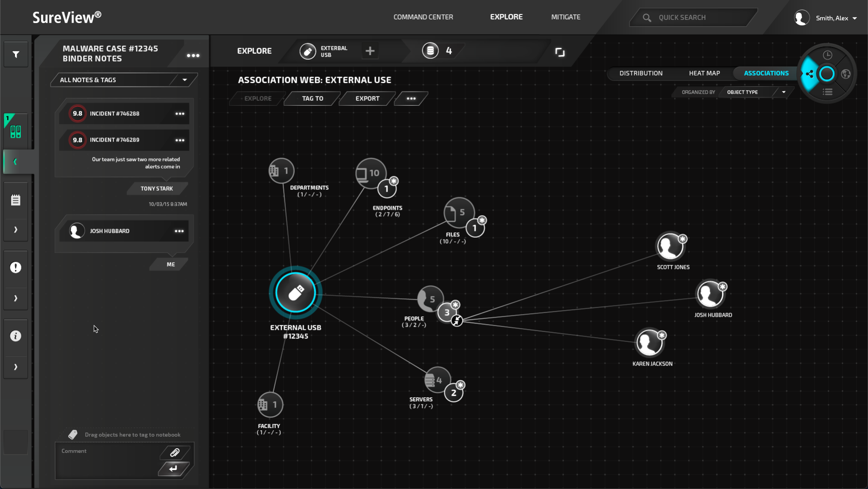Click the filter funnel icon in sidebar
Image resolution: width=868 pixels, height=489 pixels.
[x=16, y=55]
